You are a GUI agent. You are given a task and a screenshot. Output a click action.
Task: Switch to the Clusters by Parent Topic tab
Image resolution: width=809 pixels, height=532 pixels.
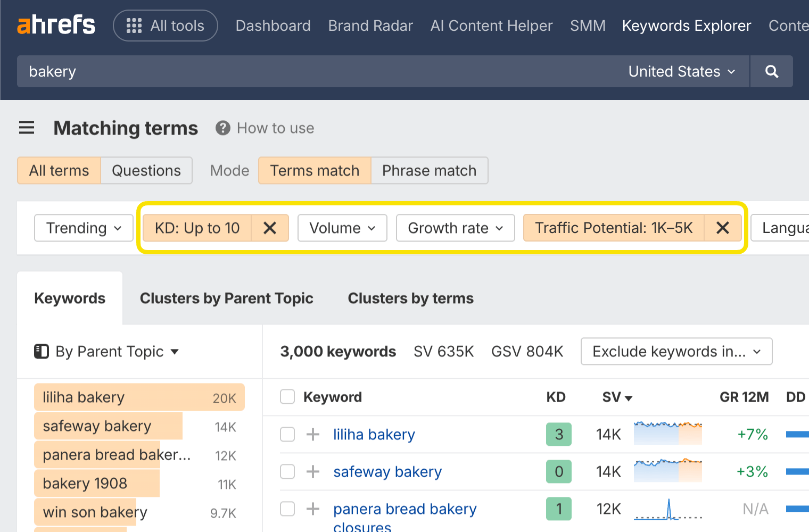point(226,298)
